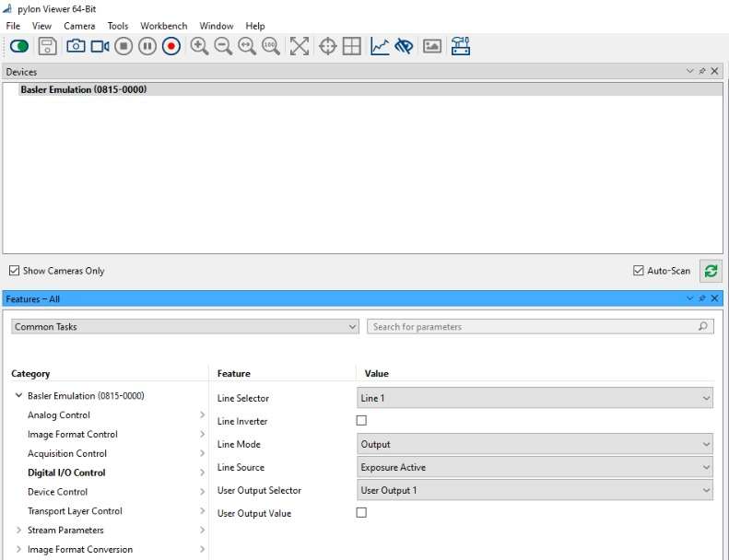The image size is (729, 560).
Task: Select Basler Emulation device in Devices list
Action: (84, 90)
